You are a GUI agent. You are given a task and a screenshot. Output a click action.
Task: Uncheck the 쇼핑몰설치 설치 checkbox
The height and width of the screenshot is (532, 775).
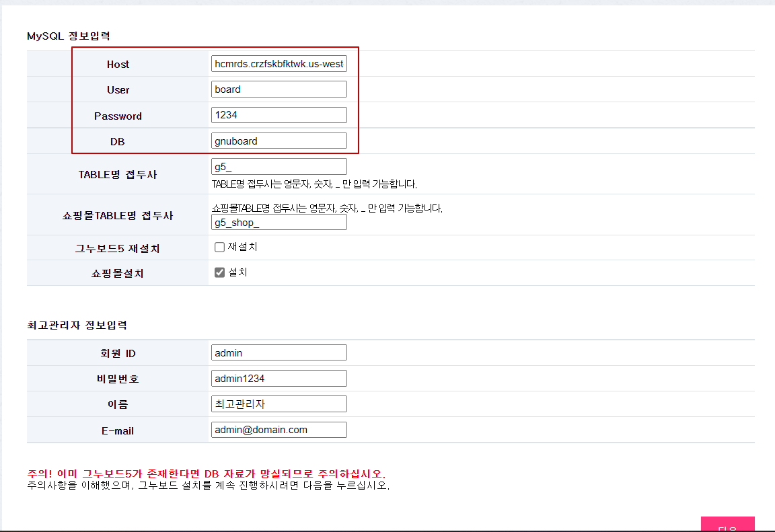click(219, 272)
